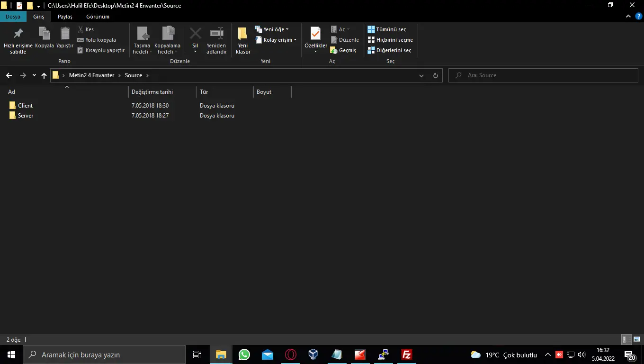Click the Kopyala icon in ribbon
The image size is (644, 364).
tap(45, 34)
